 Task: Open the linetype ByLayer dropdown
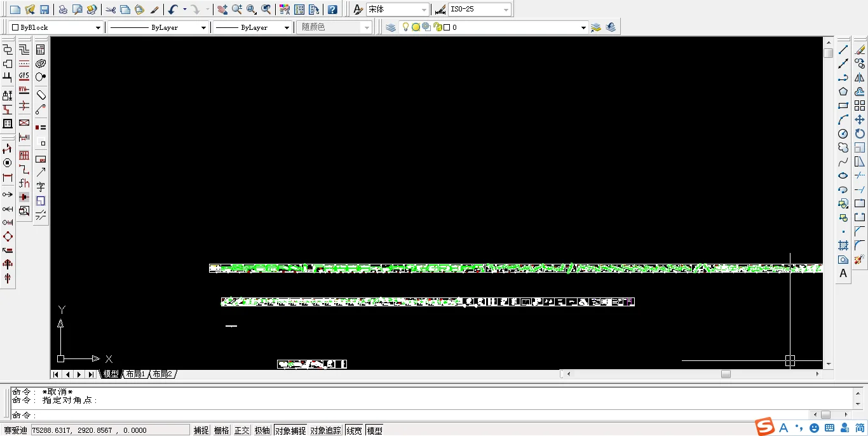click(203, 27)
